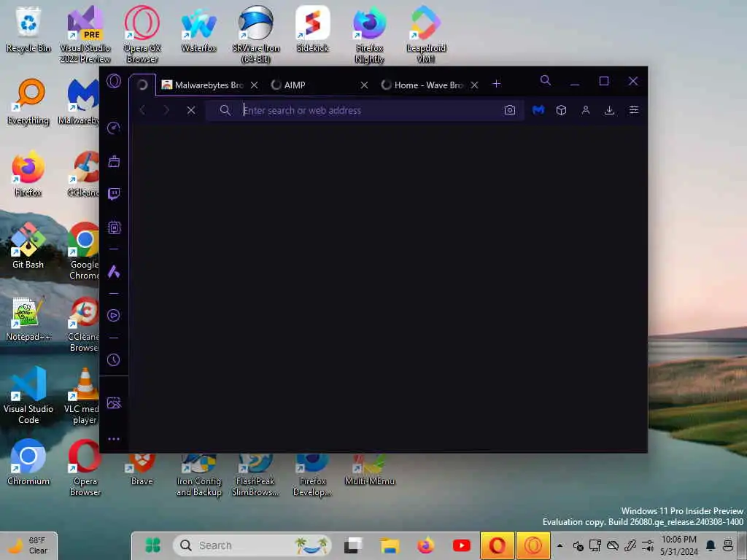Viewport: 747px width, 560px height.
Task: Open the Extensions cube icon
Action: pos(561,110)
